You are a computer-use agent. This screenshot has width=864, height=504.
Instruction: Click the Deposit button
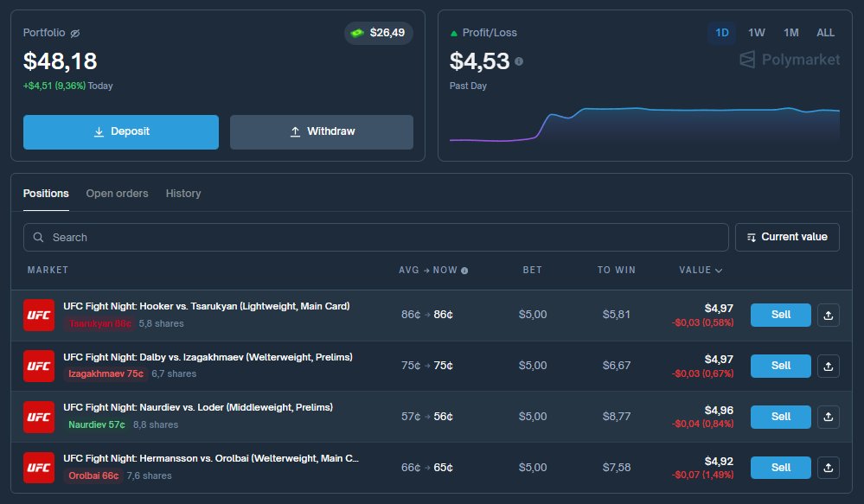click(x=121, y=132)
